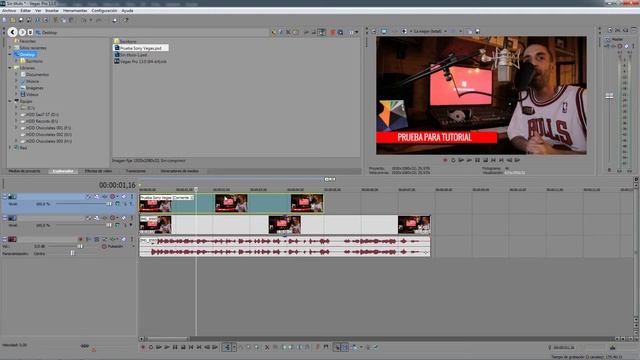
Task: Click Stop in video preview transport
Action: [x=485, y=160]
